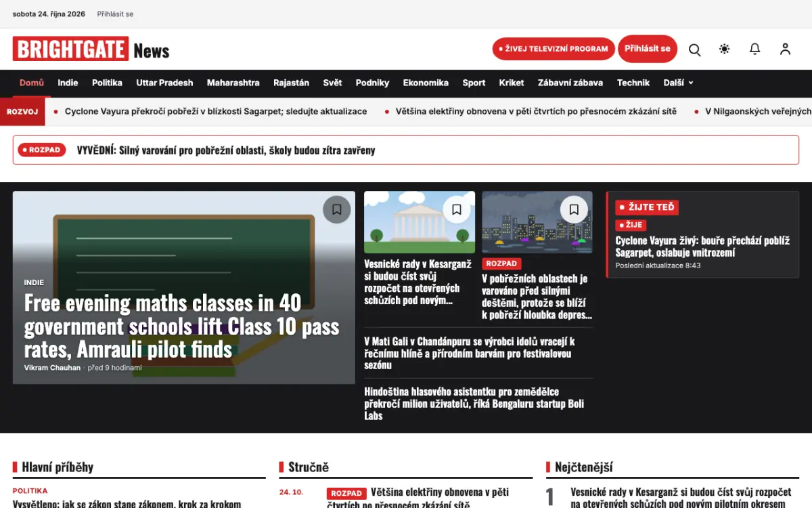Viewport: 812px width, 508px height.
Task: Bookmark the V pobřežních oblastech article
Action: [x=574, y=210]
